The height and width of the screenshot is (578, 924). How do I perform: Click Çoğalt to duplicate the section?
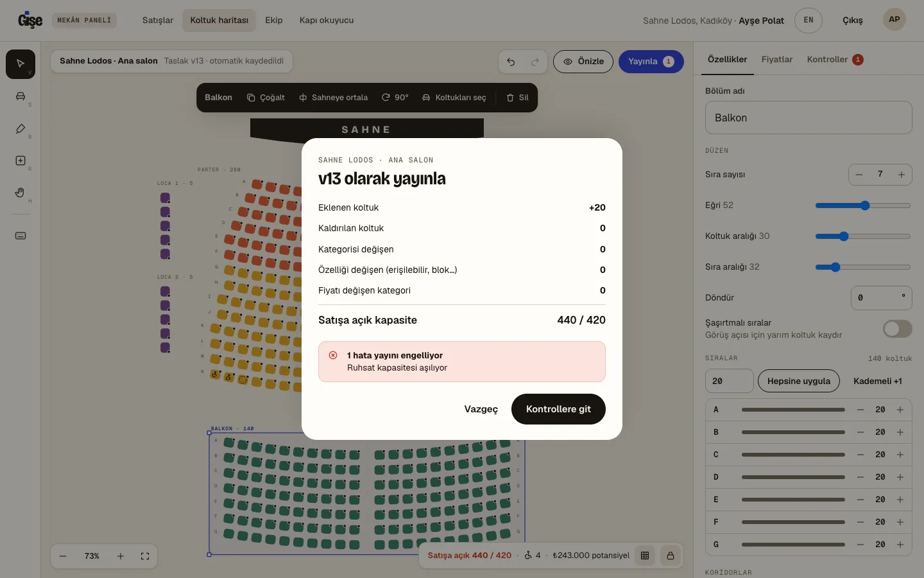click(266, 98)
